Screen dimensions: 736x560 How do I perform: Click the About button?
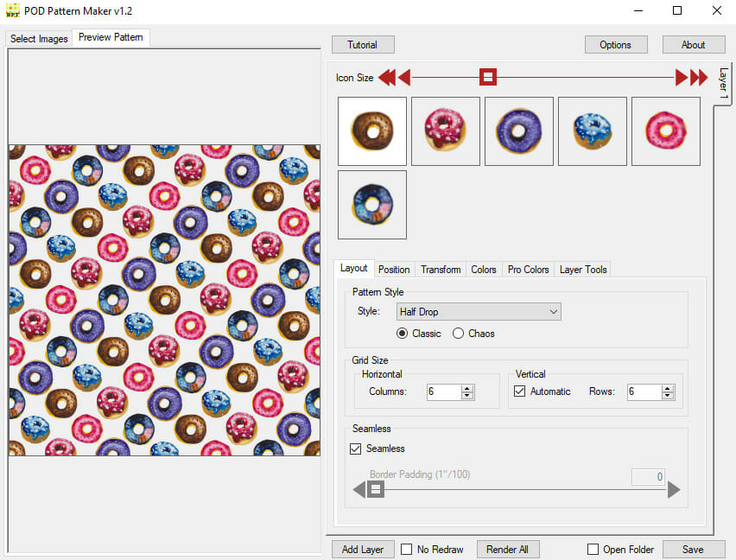[693, 45]
